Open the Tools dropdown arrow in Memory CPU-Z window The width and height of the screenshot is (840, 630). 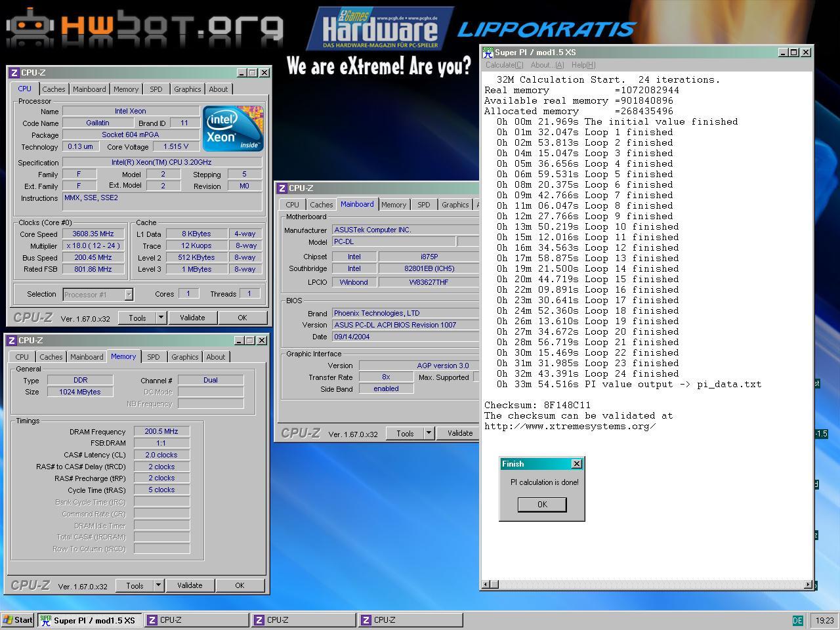point(158,585)
